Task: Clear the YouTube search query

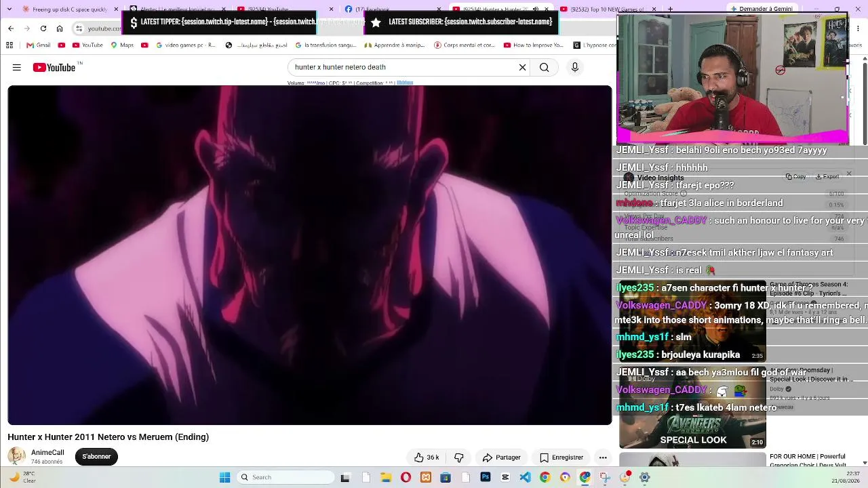Action: click(523, 67)
